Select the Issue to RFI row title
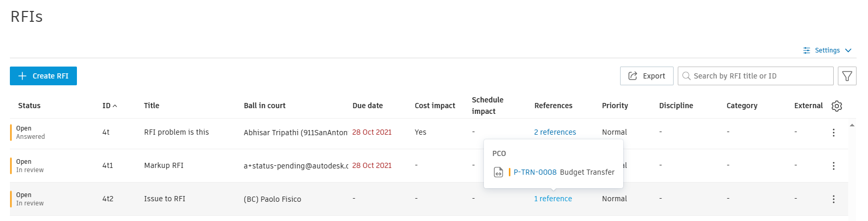 (x=164, y=199)
